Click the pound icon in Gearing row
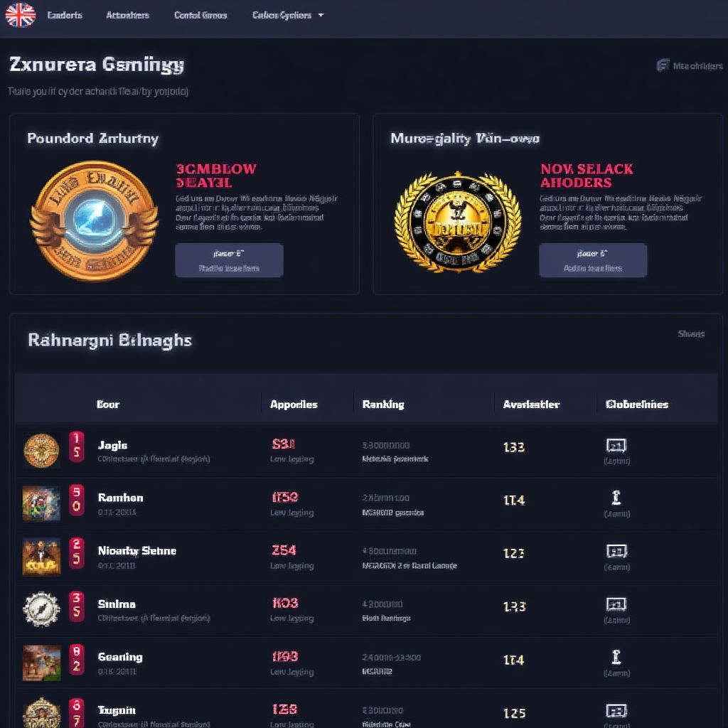728x728 pixels. click(x=616, y=658)
